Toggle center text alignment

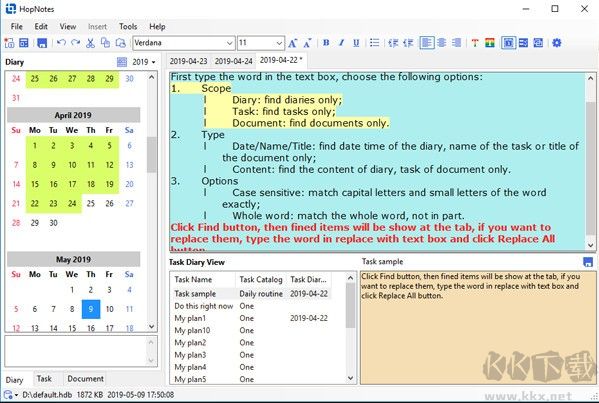tap(442, 43)
